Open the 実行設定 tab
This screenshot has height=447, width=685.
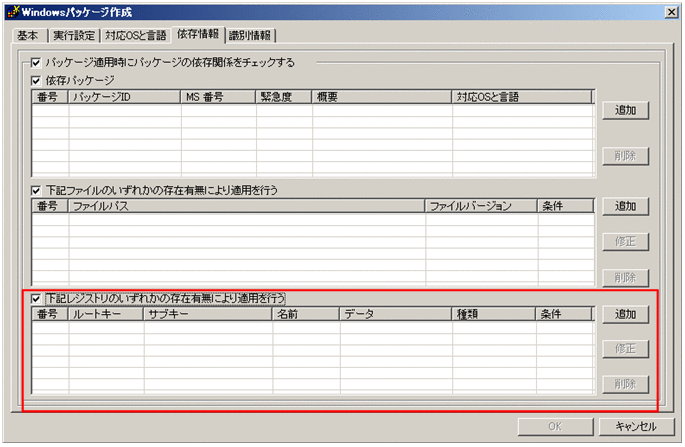(74, 36)
